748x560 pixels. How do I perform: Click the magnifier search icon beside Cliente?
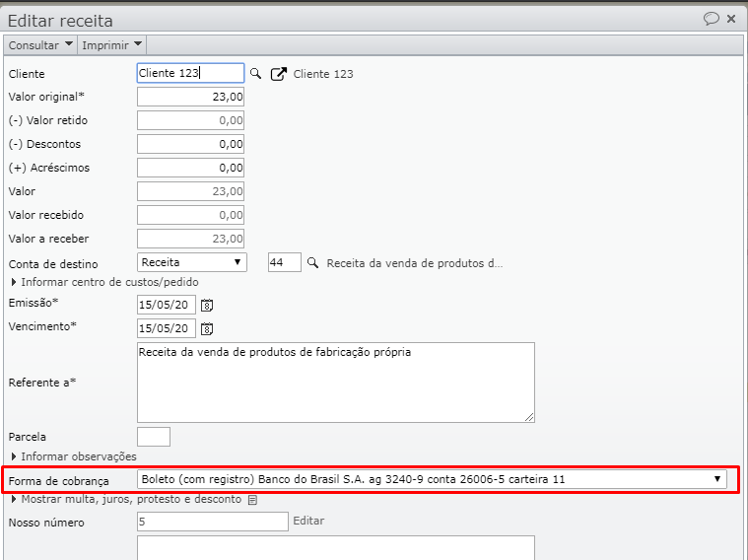[x=256, y=74]
